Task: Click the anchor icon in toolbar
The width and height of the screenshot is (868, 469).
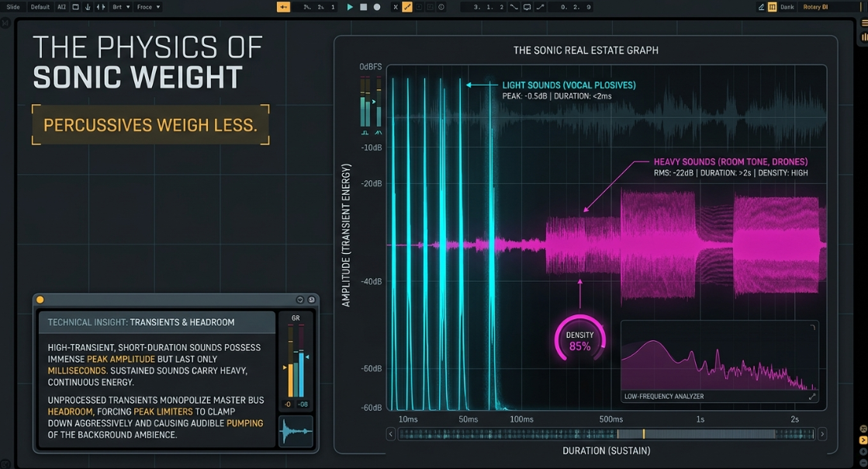Action: (x=88, y=7)
